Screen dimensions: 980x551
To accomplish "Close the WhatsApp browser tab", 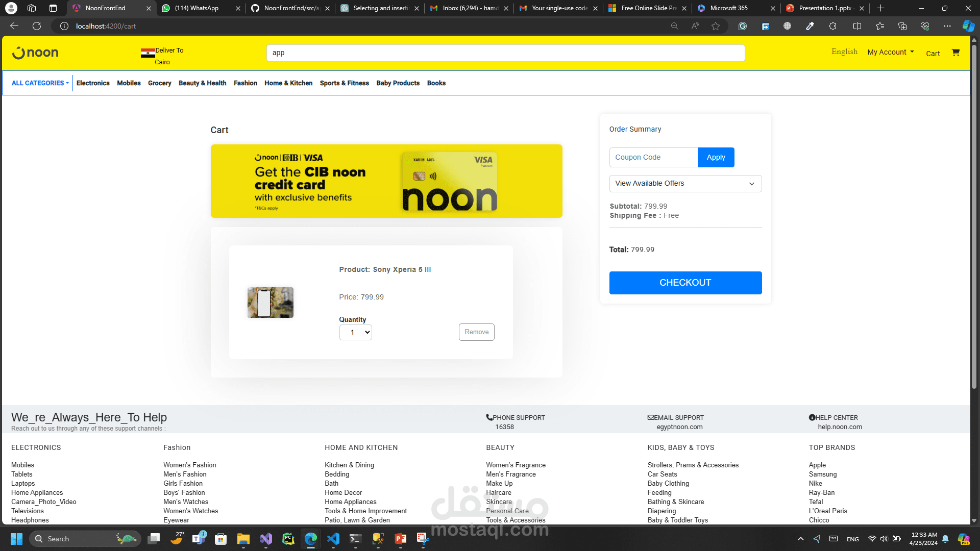I will [238, 8].
